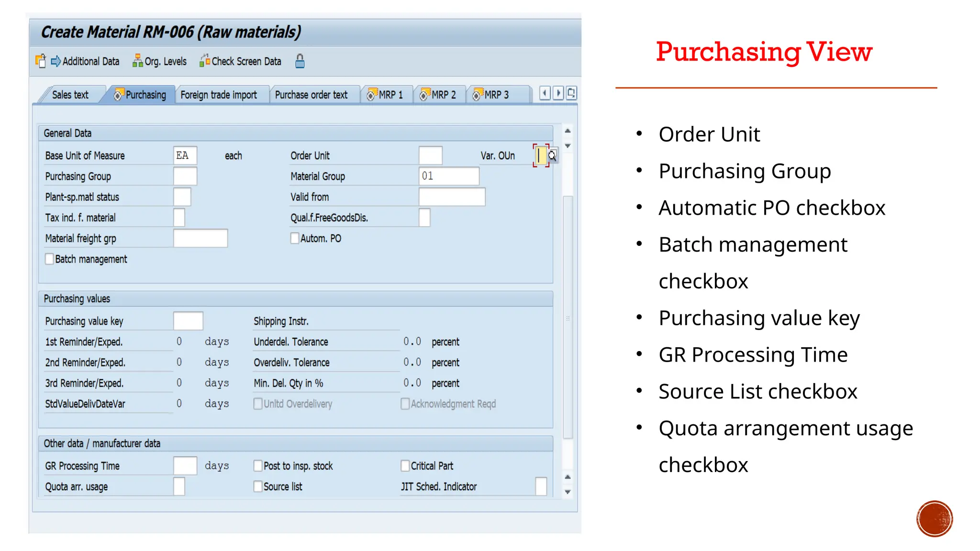Click the Order Unit input field
The image size is (980, 551).
430,155
